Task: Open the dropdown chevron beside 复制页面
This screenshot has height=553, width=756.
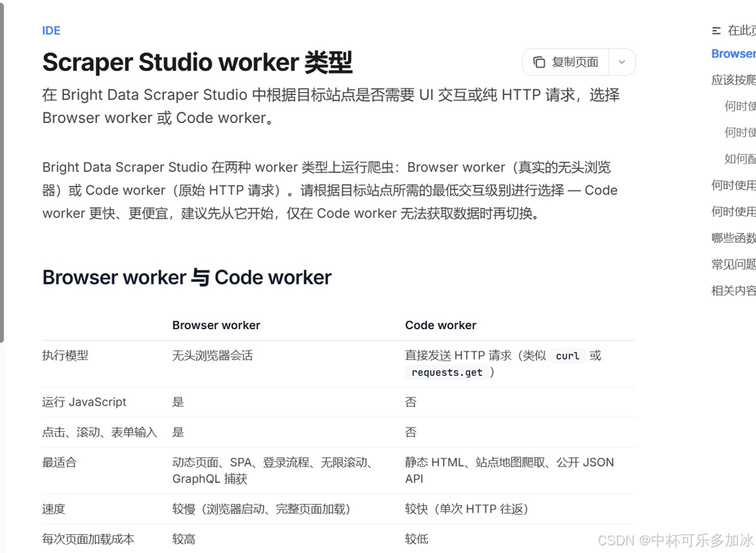Action: 622,62
